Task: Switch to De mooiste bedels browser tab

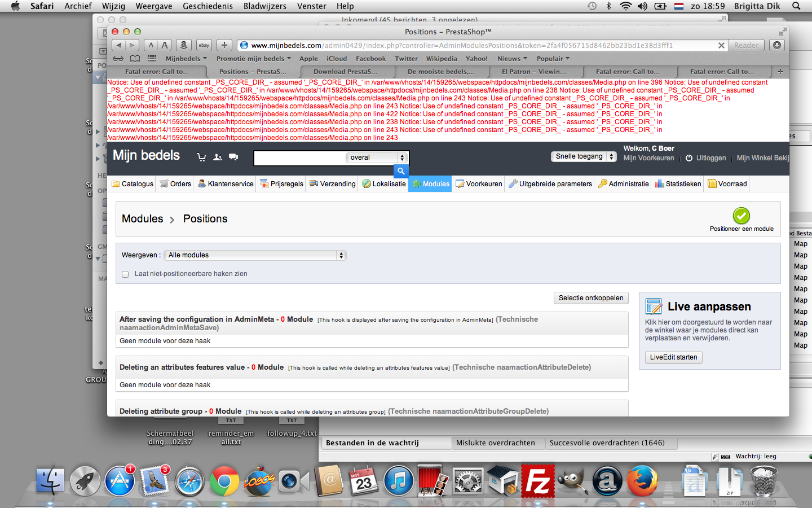Action: point(440,72)
